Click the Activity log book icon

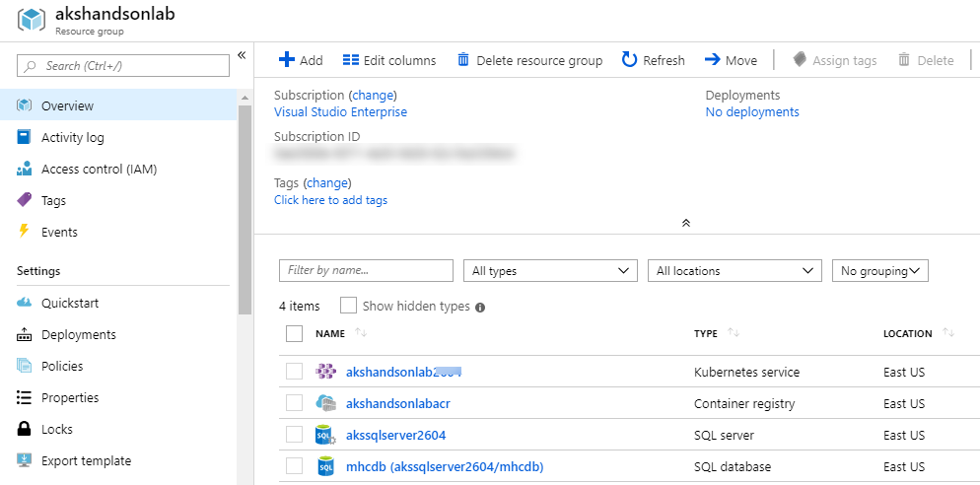coord(24,137)
